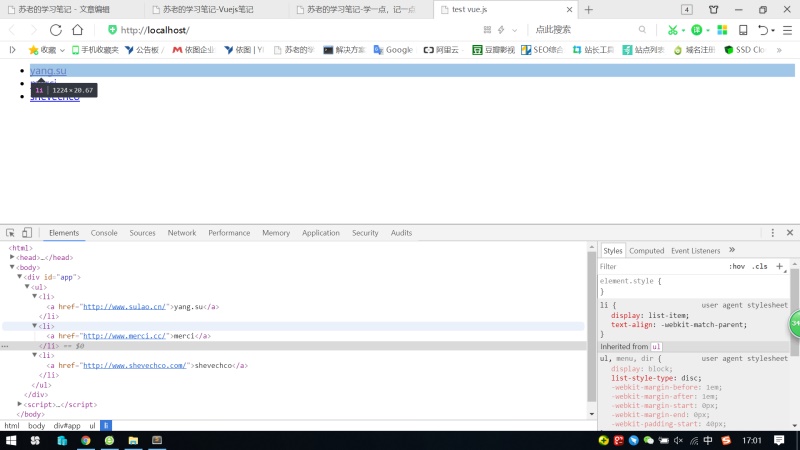Screen dimensions: 800x450
Task: Click the Elements panel scrollbar down arrow
Action: (x=592, y=414)
